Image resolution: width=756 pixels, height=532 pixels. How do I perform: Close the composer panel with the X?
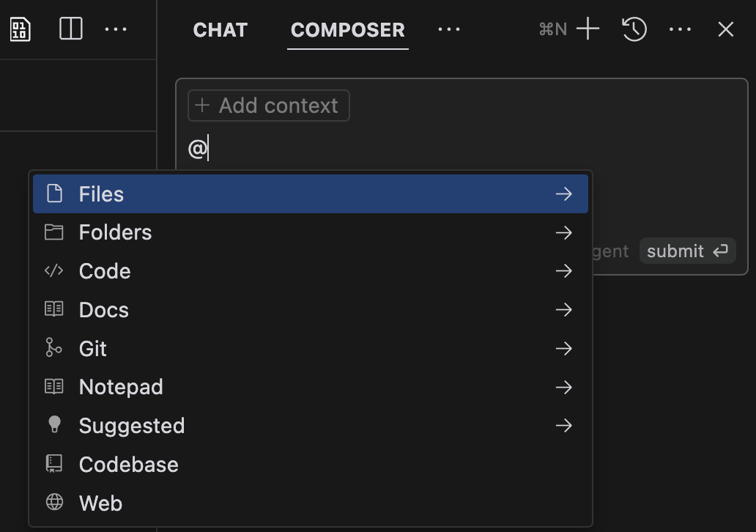[726, 29]
